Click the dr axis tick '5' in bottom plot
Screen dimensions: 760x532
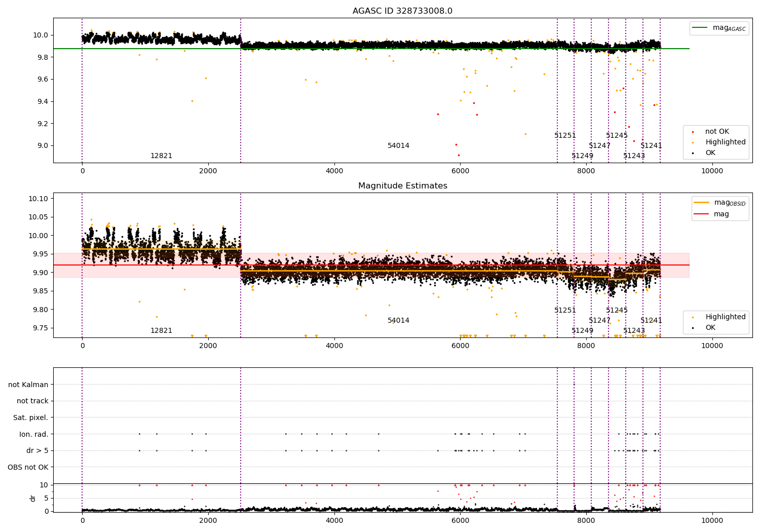[x=46, y=499]
